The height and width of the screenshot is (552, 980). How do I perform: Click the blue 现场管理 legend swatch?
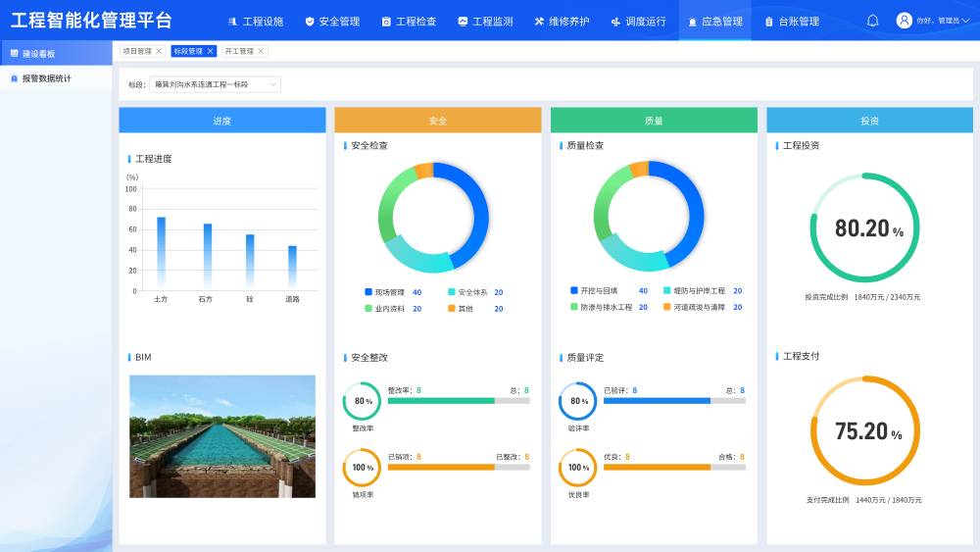click(x=368, y=292)
